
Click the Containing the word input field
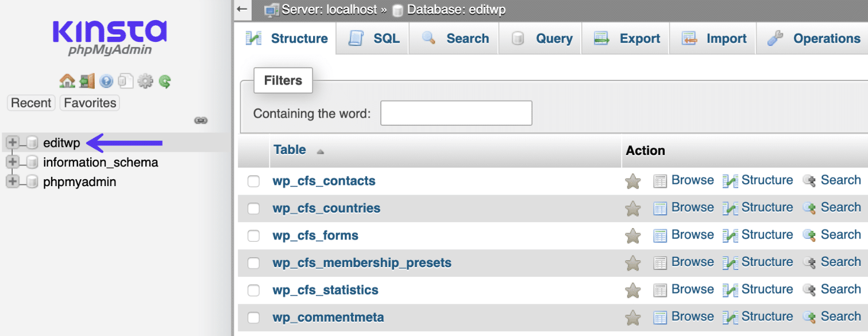pyautogui.click(x=456, y=113)
